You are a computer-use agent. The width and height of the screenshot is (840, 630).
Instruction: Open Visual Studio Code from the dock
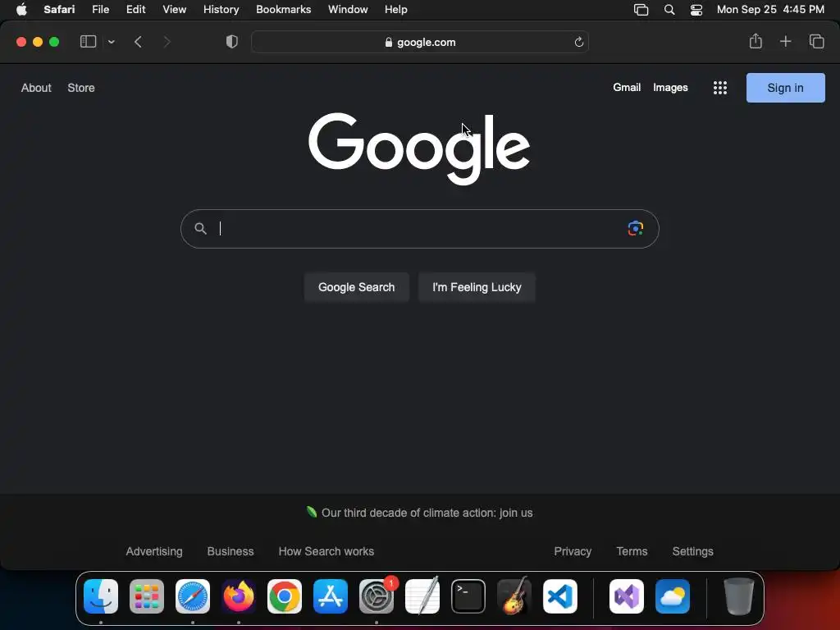tap(560, 596)
